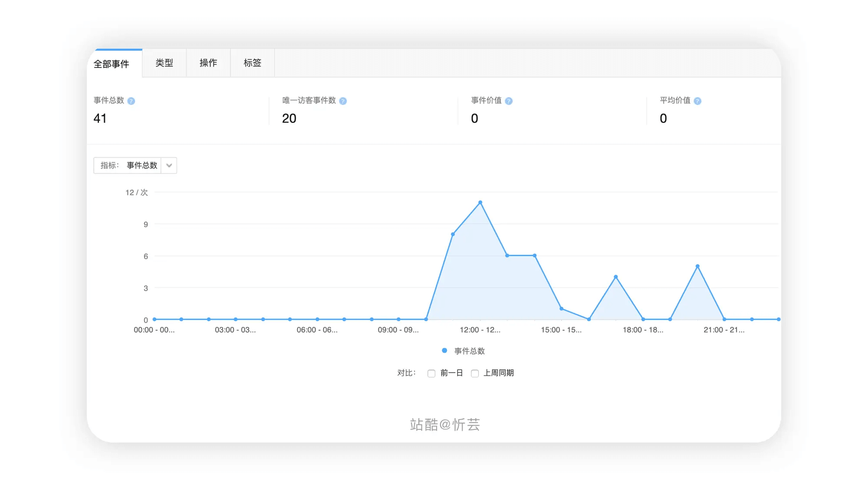Open the 标签 tab
Image resolution: width=868 pixels, height=485 pixels.
click(252, 63)
